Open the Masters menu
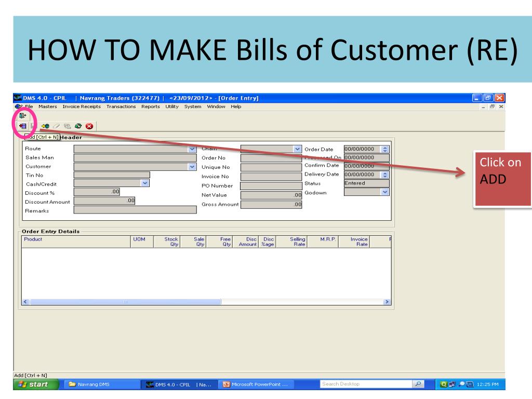 click(x=47, y=107)
